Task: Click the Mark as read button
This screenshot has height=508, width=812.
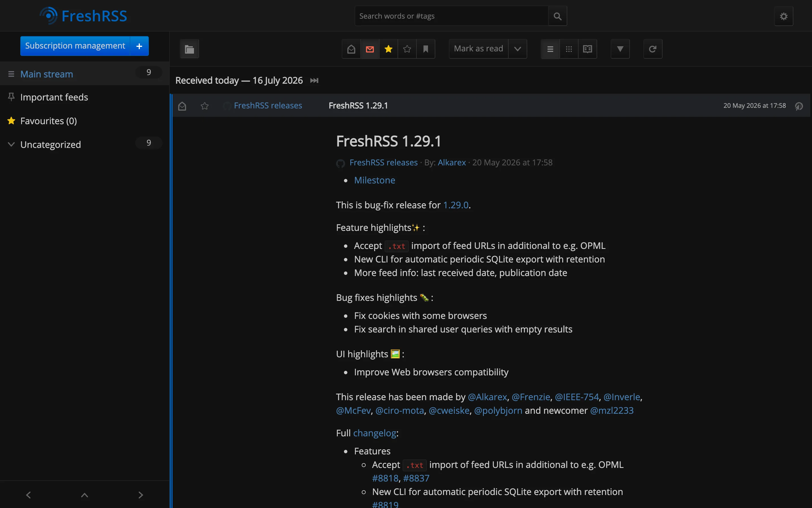Action: coord(478,49)
